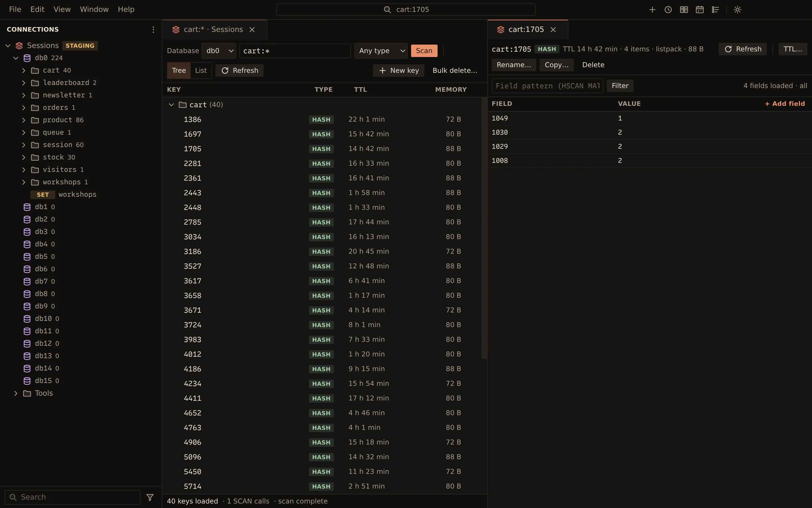
Task: Collapse the Sessions connection node
Action: pos(8,45)
